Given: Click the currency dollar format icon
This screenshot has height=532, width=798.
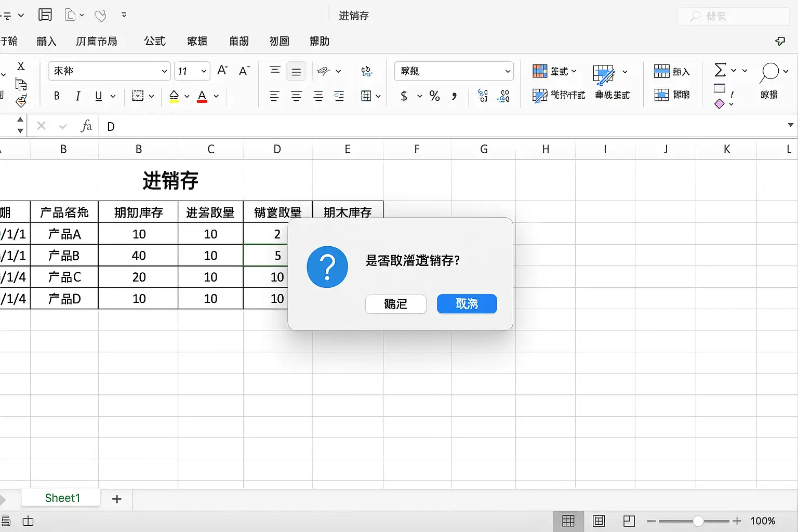Looking at the screenshot, I should pyautogui.click(x=404, y=96).
